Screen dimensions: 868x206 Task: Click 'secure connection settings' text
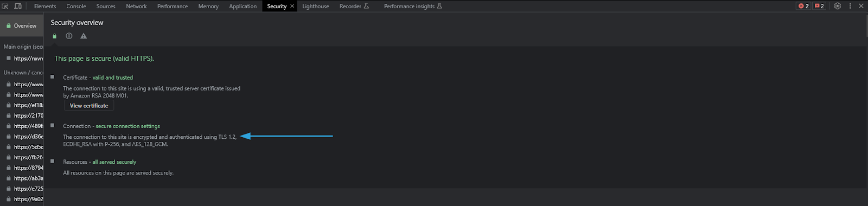pos(128,126)
